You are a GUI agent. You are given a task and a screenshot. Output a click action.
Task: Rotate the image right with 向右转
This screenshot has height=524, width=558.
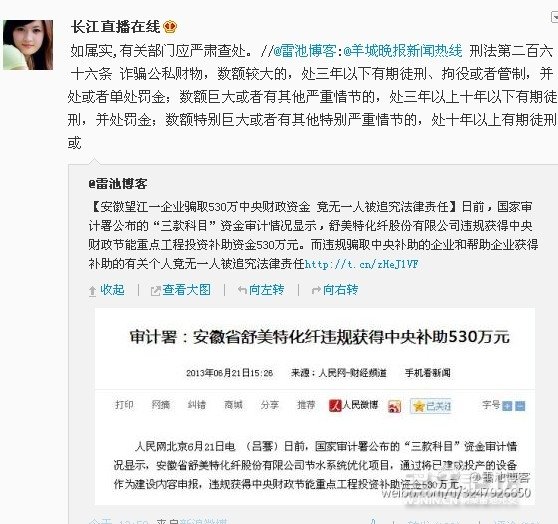click(341, 290)
